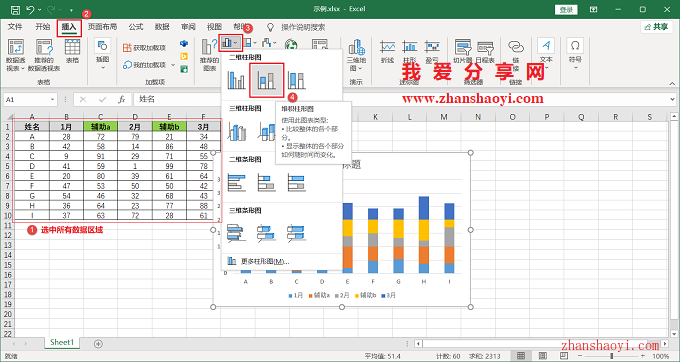Select the 3D clustered bar chart type

236,233
